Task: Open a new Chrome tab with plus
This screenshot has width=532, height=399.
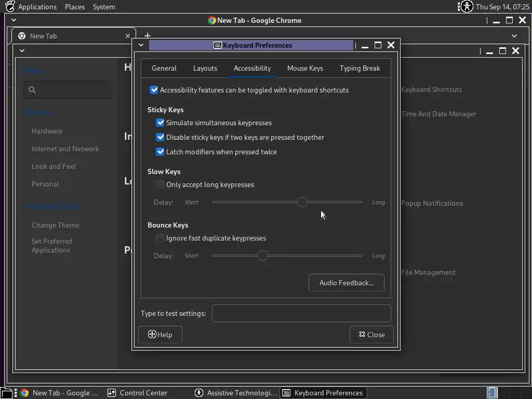Action: 147,35
